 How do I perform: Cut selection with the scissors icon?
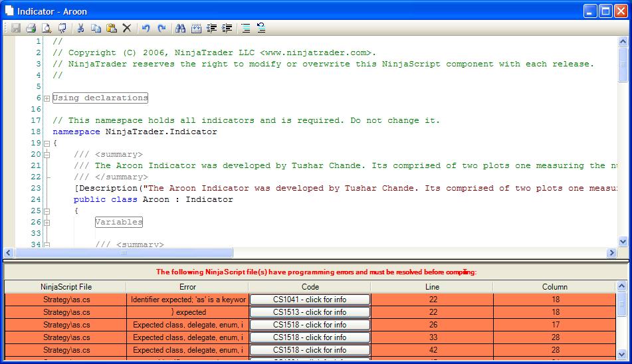click(x=80, y=28)
